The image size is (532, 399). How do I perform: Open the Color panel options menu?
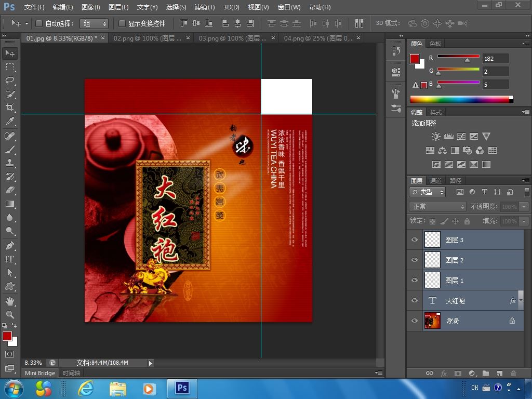526,44
